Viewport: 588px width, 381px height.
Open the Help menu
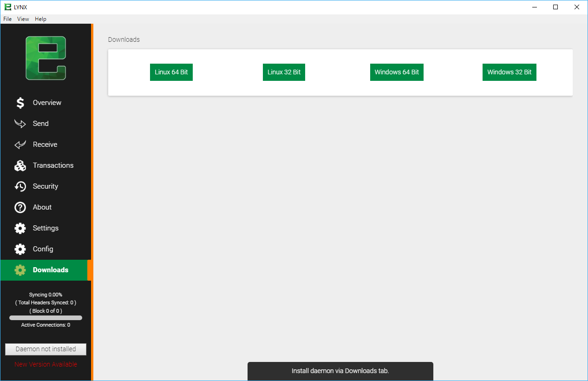click(40, 19)
